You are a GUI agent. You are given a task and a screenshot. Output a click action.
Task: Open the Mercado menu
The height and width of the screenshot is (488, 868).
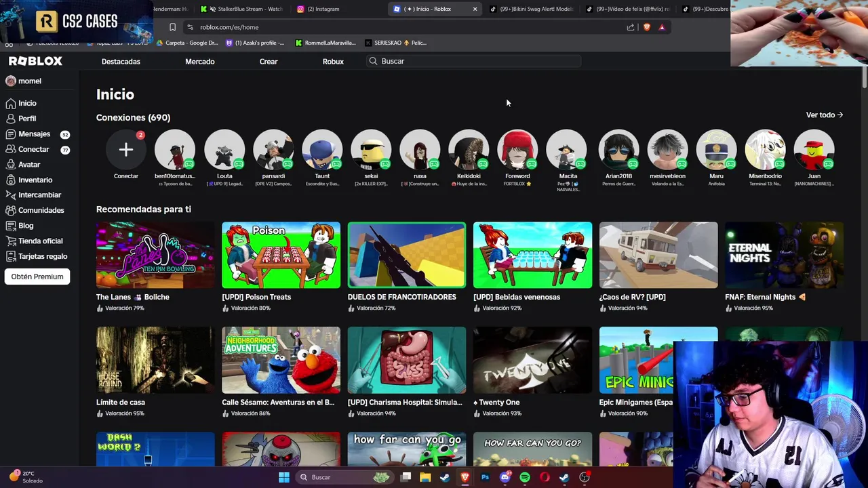coord(200,62)
